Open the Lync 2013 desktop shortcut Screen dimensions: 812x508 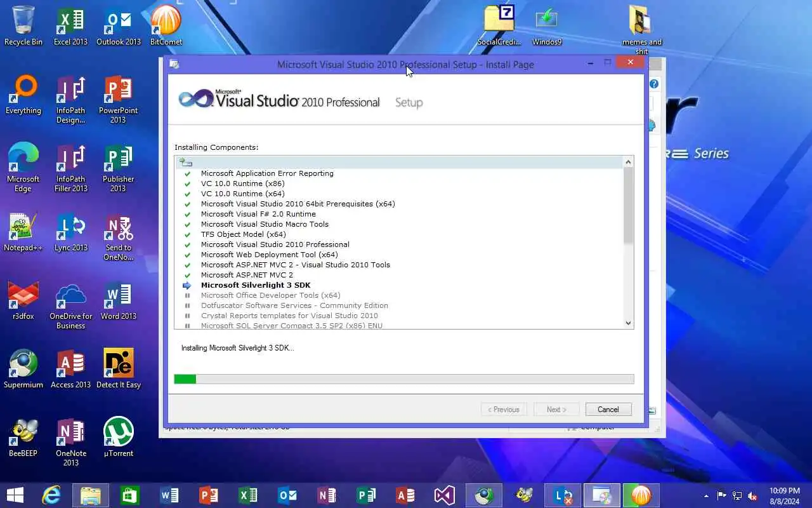70,232
